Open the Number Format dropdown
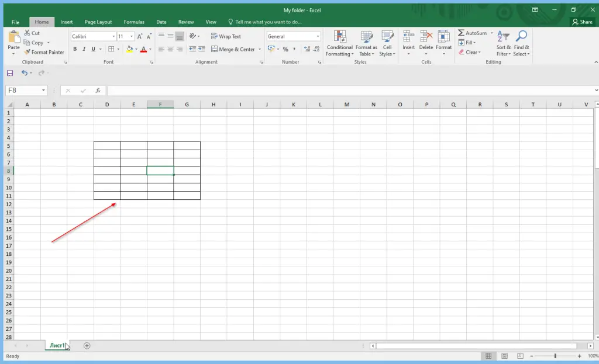This screenshot has height=364, width=599. pyautogui.click(x=318, y=36)
